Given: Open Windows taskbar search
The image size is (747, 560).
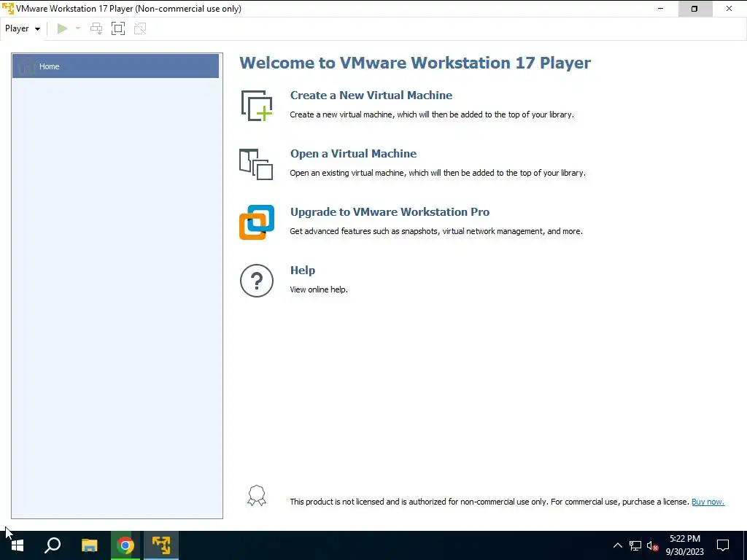Looking at the screenshot, I should (53, 545).
